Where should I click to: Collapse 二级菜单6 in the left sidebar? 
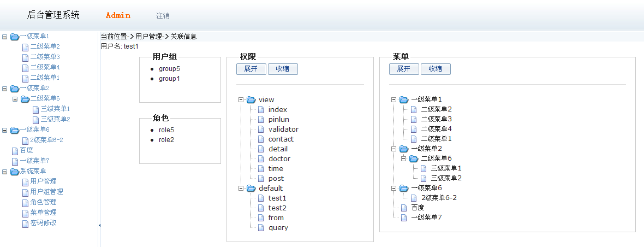coord(15,99)
